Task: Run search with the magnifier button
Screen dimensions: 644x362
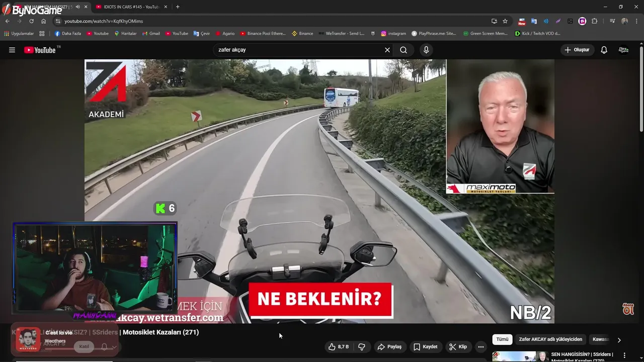Action: 404,50
